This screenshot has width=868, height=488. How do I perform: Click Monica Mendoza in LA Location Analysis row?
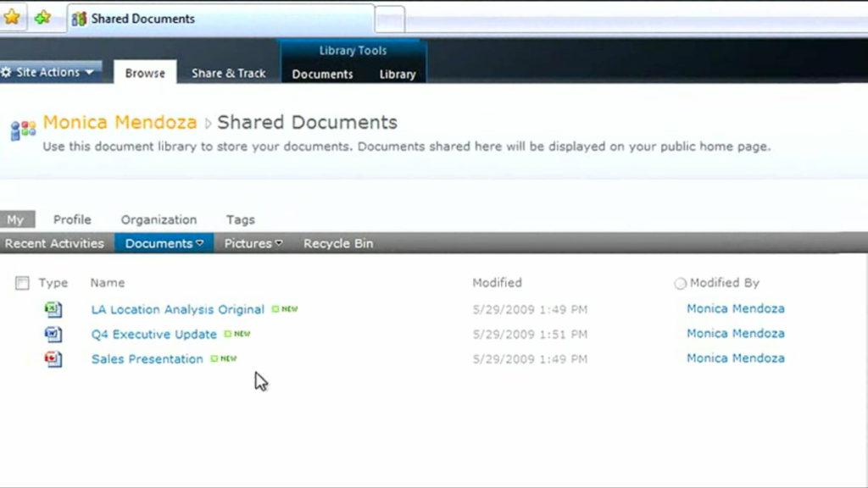pos(736,308)
